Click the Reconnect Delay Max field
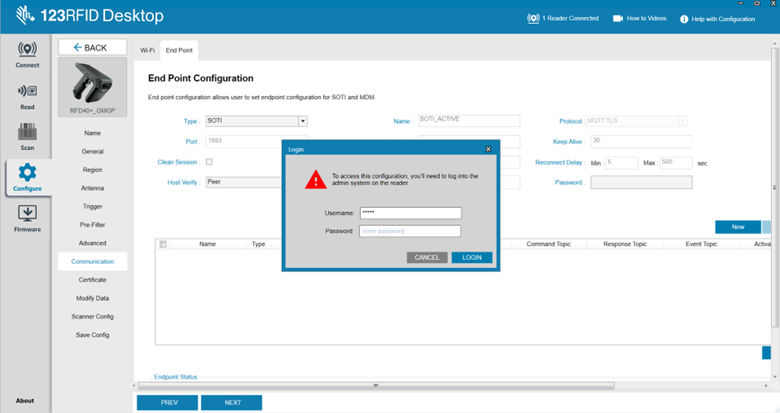This screenshot has height=413, width=780. coord(676,163)
